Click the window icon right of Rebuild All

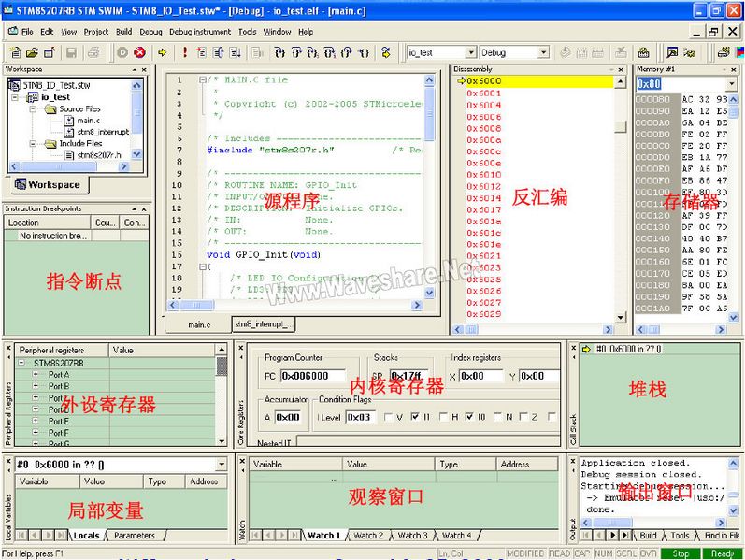(x=672, y=52)
